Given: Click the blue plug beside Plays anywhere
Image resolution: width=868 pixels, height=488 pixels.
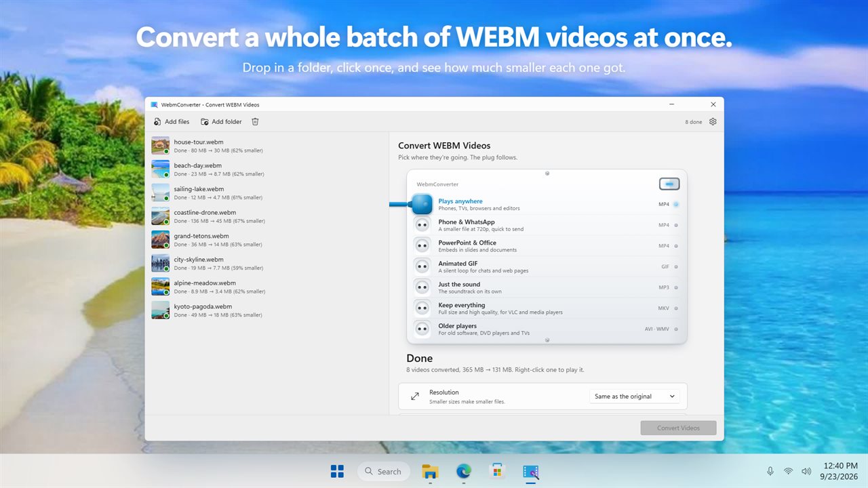Looking at the screenshot, I should pos(422,204).
